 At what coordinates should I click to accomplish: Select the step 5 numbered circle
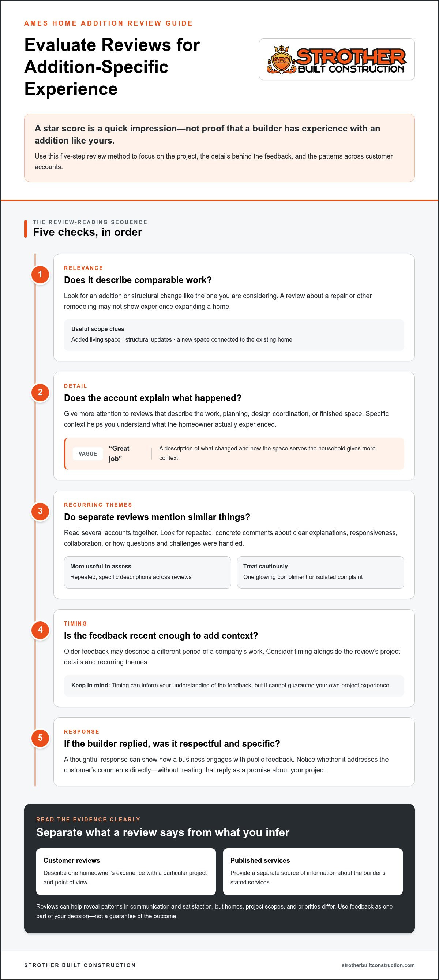tap(40, 738)
